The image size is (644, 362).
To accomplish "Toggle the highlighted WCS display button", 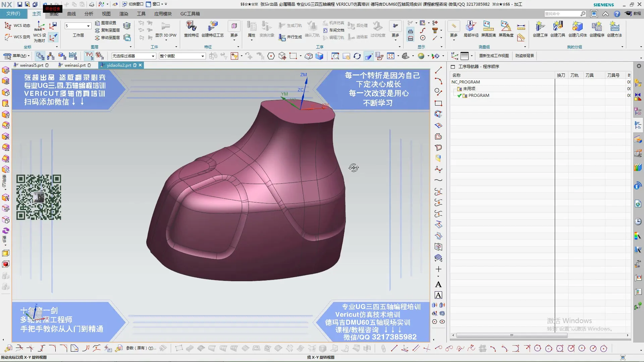I will click(x=53, y=37).
